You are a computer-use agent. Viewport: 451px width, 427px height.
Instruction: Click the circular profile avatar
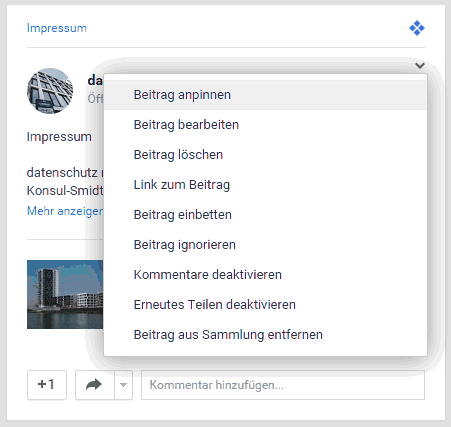pos(50,91)
